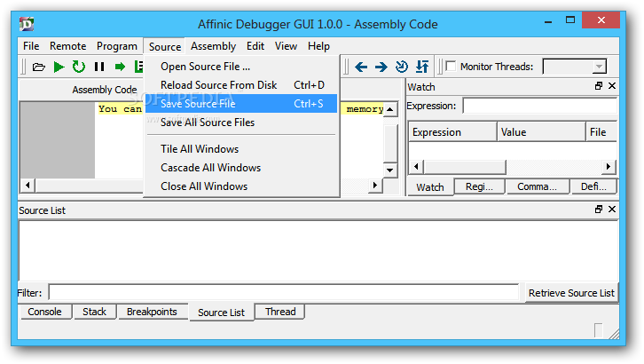
Task: Close the Source List panel
Action: point(612,210)
